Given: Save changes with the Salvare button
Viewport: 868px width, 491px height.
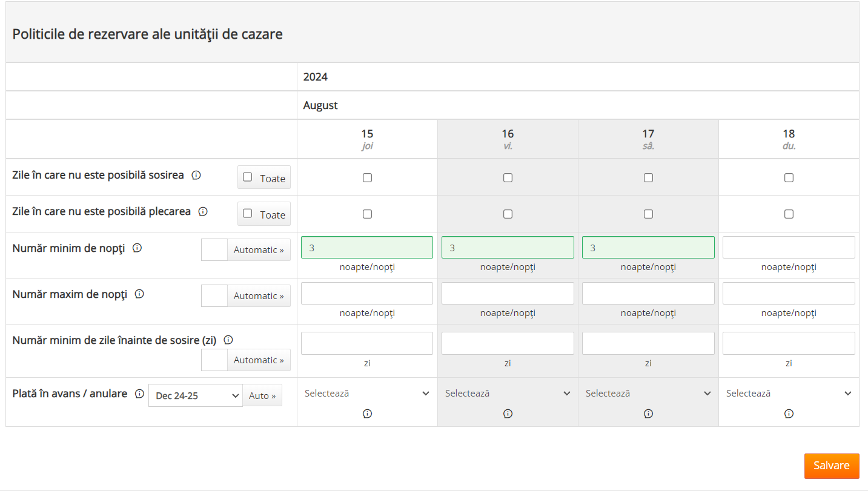Looking at the screenshot, I should pos(831,466).
